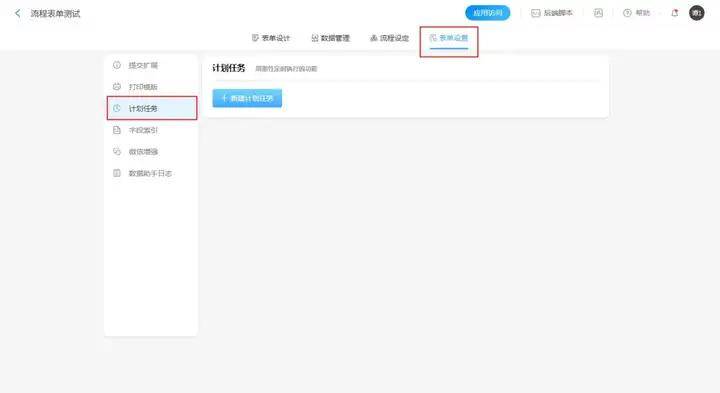Open the notifications bell icon

[675, 13]
